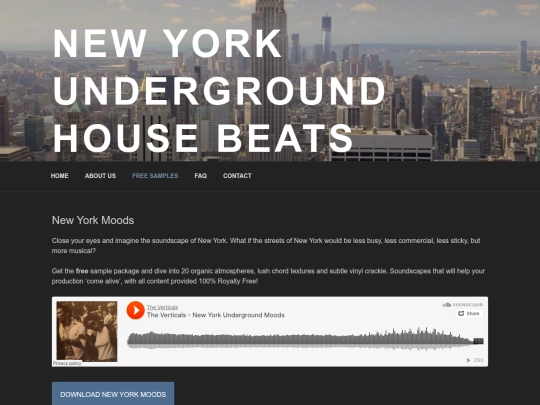Click the New York Moods heading
Viewport: 540px width, 405px height.
click(x=93, y=220)
